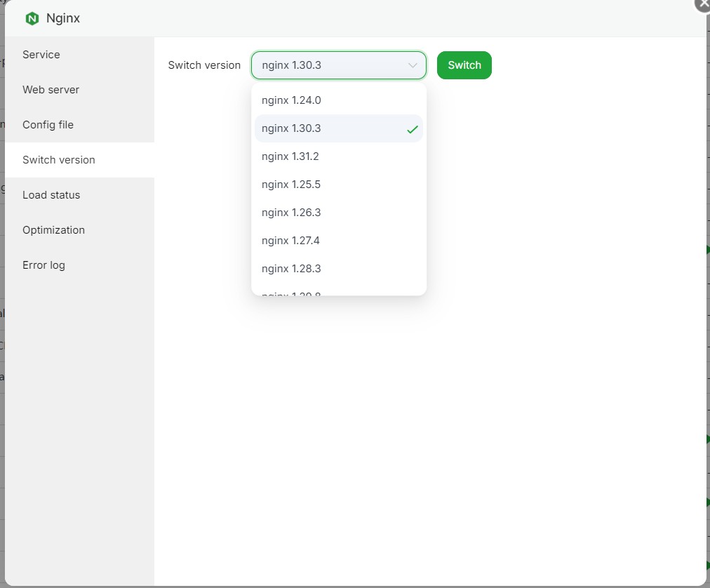Open the Web server tab
710x588 pixels.
click(x=80, y=90)
